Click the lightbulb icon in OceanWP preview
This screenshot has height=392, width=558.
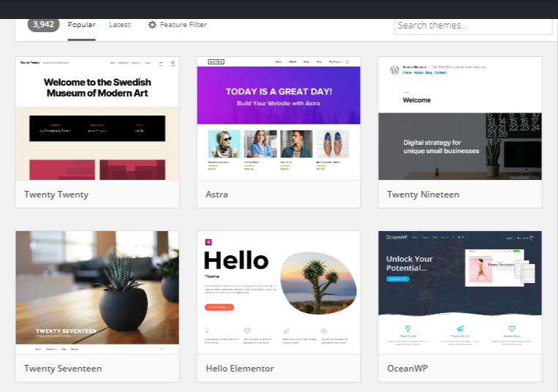coord(408,328)
